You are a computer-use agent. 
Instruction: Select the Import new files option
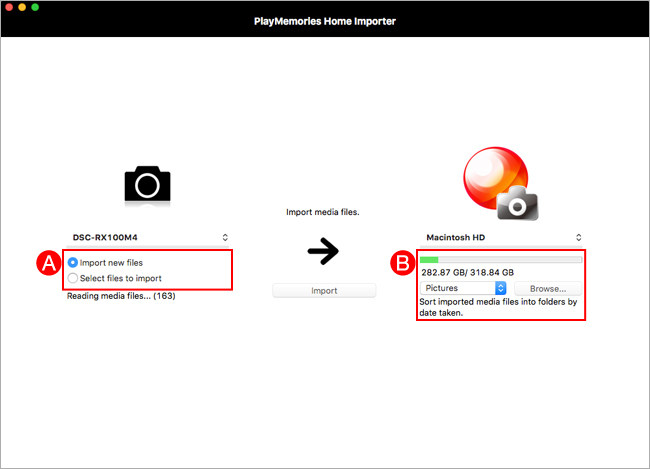click(x=73, y=263)
